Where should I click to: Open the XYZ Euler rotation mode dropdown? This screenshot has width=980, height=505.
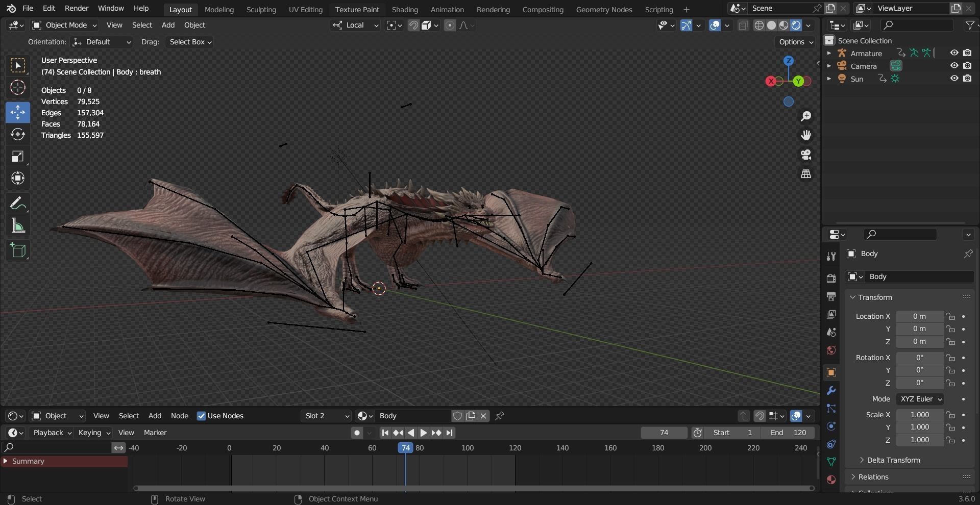(920, 399)
